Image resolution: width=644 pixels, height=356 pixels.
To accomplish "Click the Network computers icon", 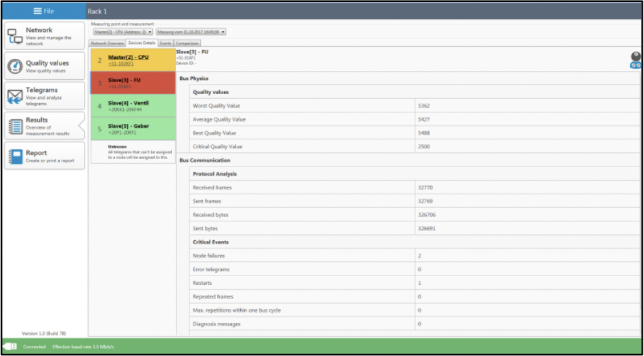I will tap(15, 37).
